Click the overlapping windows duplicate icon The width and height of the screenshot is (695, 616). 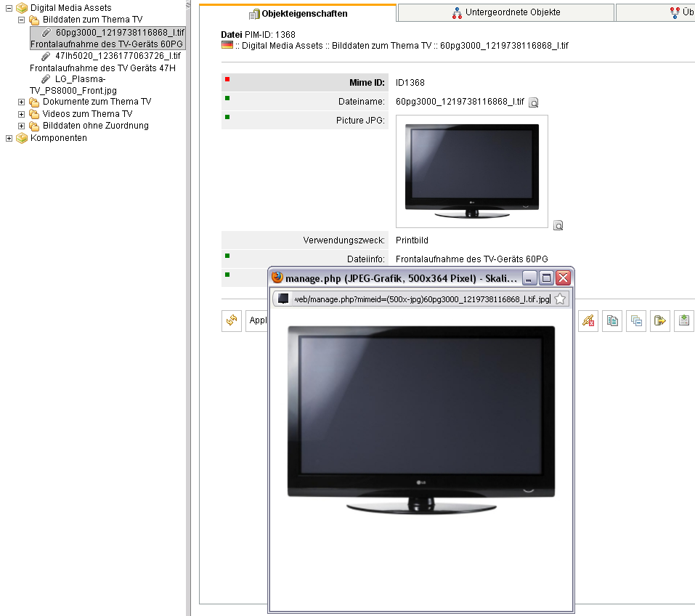tap(636, 320)
